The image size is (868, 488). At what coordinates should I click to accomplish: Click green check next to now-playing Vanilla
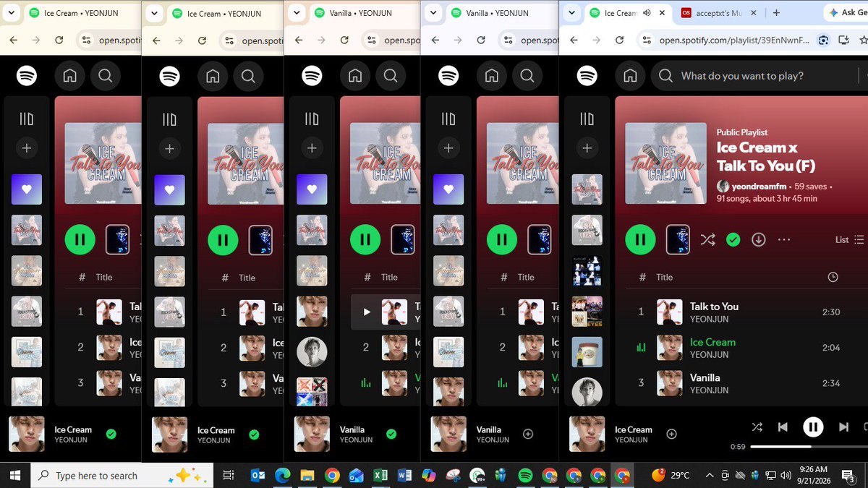tap(391, 434)
